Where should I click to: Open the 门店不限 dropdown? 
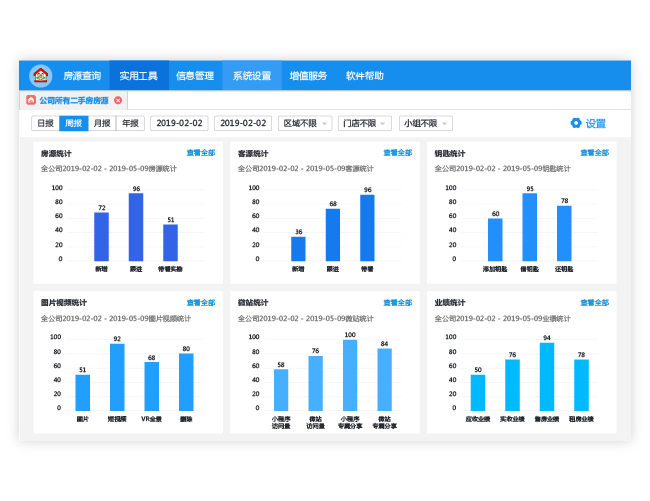point(364,123)
